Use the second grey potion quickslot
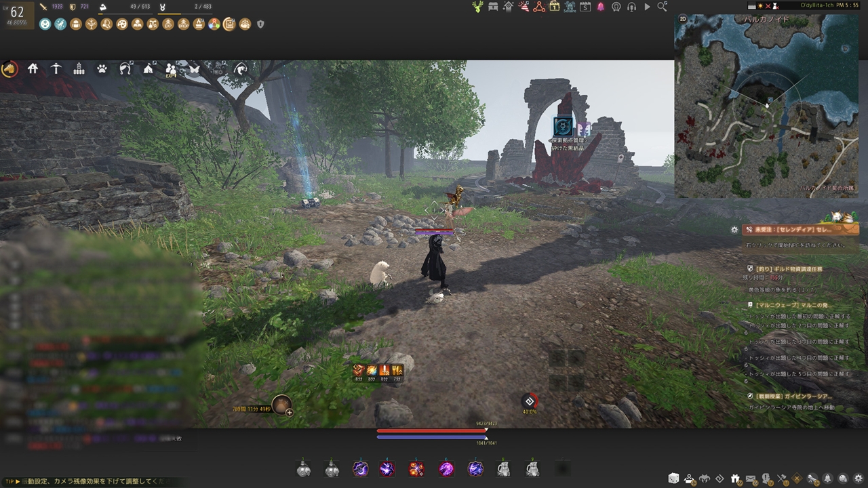Screen dimensions: 868x488 [332, 468]
